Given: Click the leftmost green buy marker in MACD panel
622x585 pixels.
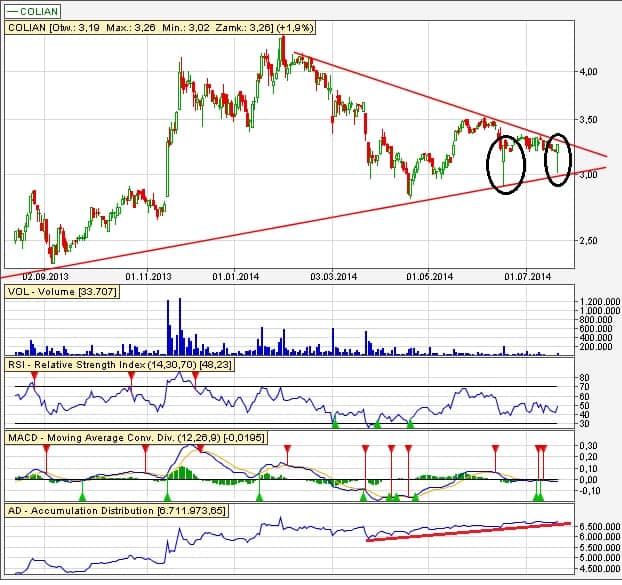Looking at the screenshot, I should click(x=83, y=494).
